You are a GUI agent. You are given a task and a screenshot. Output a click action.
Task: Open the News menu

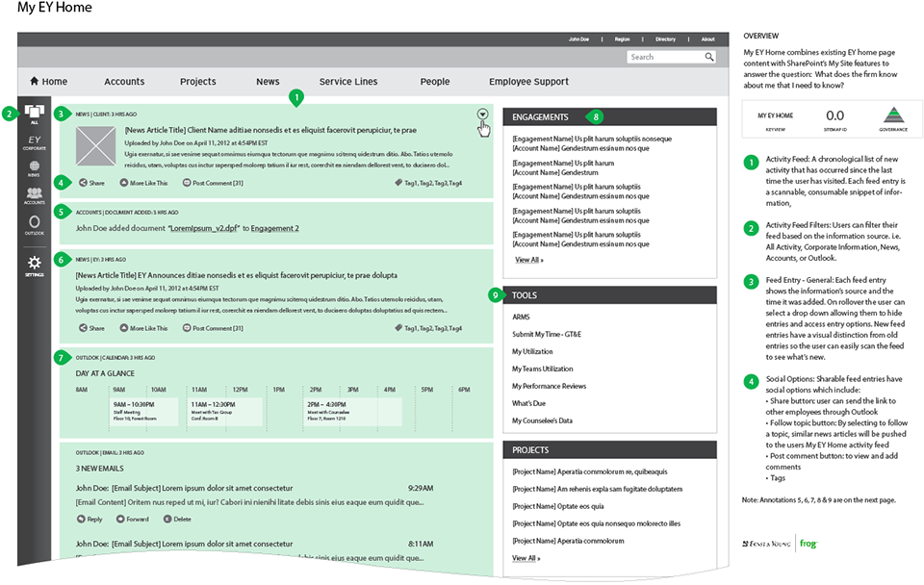click(268, 81)
